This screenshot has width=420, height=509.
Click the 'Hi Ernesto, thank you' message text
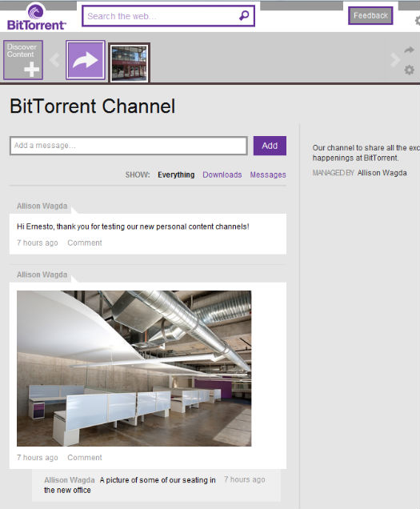pos(133,226)
